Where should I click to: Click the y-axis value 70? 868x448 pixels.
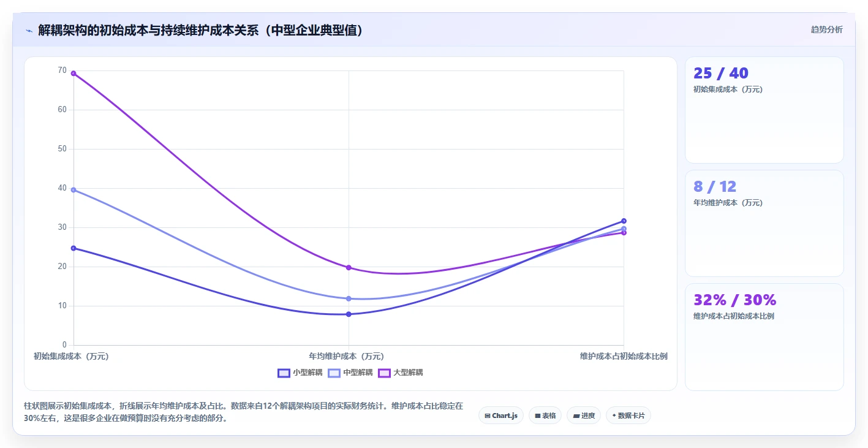coord(62,70)
